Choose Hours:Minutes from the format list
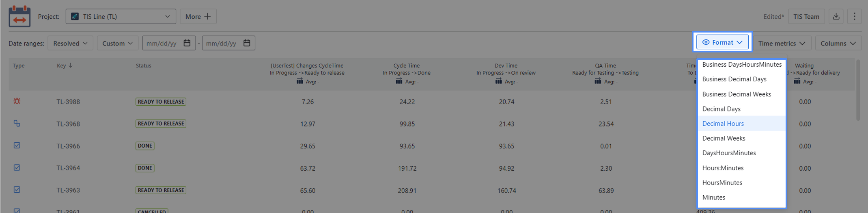The height and width of the screenshot is (213, 868). (723, 168)
